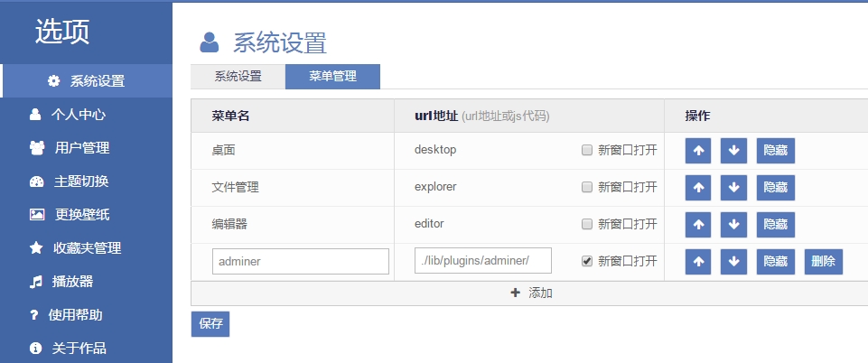Screen dimensions: 868x363
Task: Move 桌面 row up with arrow
Action: pos(698,151)
